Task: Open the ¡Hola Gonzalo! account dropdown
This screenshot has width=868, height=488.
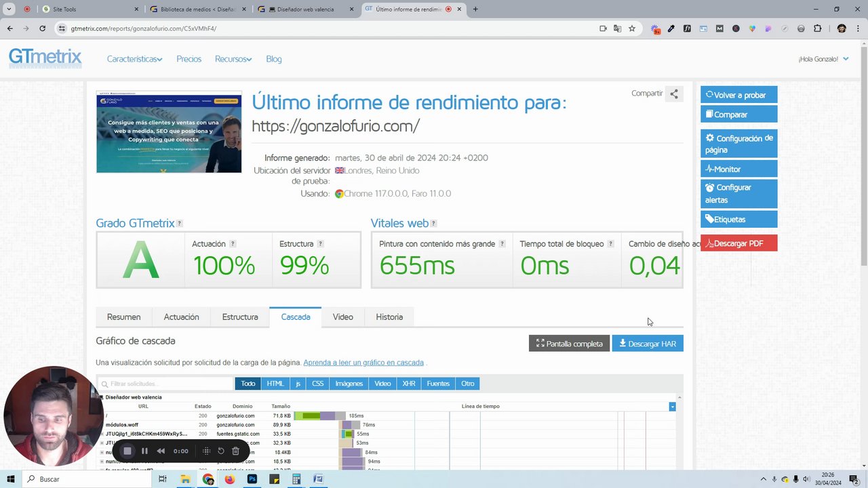Action: (x=824, y=59)
